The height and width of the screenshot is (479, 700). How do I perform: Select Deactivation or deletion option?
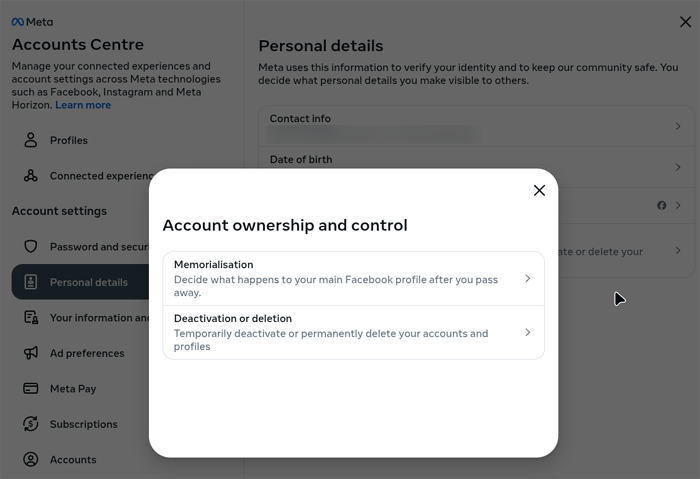pos(340,333)
